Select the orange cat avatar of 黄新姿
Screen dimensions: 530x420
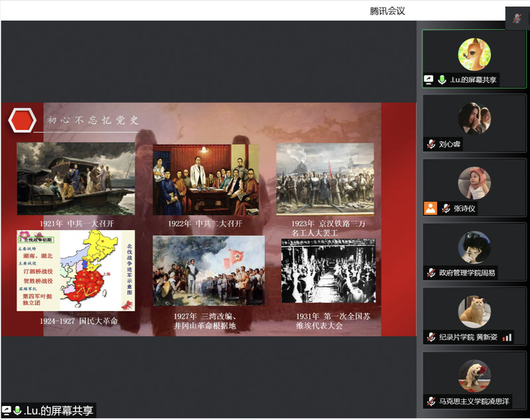point(474,312)
